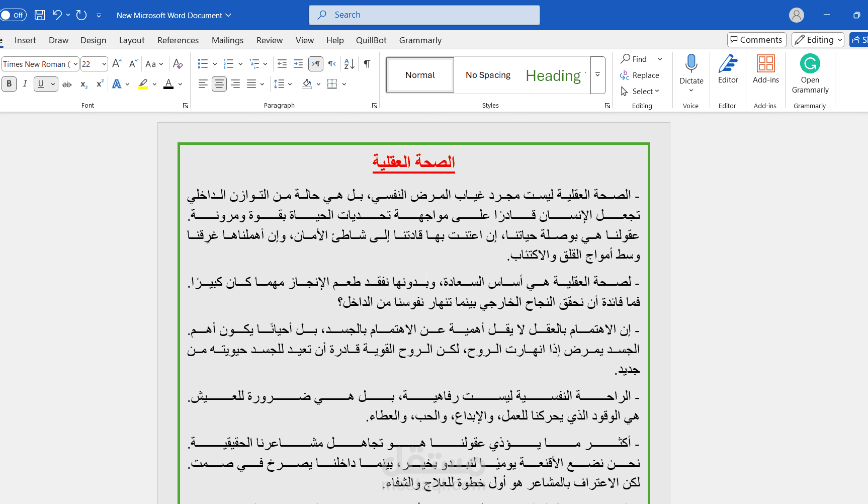Open the Add-ins gallery

[765, 69]
